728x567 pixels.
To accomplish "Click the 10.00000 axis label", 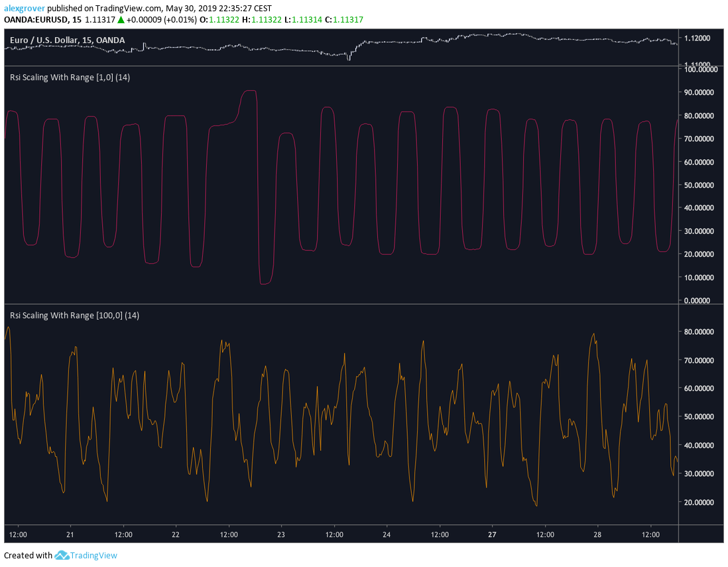I will (699, 277).
